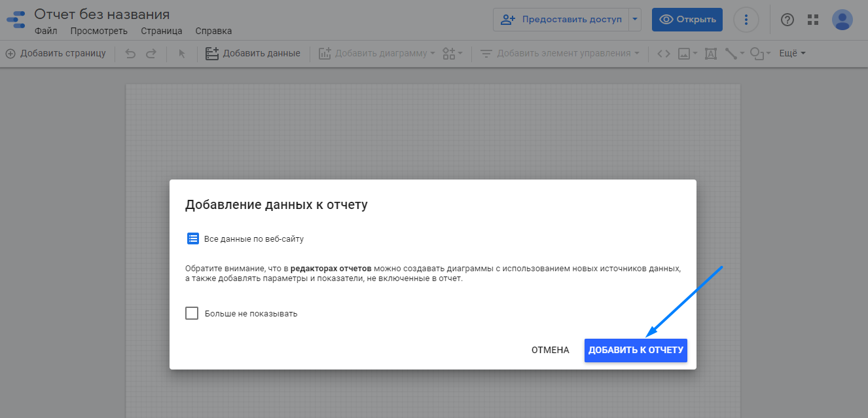The image size is (868, 418).
Task: Open the three-dot more options menu
Action: (746, 20)
